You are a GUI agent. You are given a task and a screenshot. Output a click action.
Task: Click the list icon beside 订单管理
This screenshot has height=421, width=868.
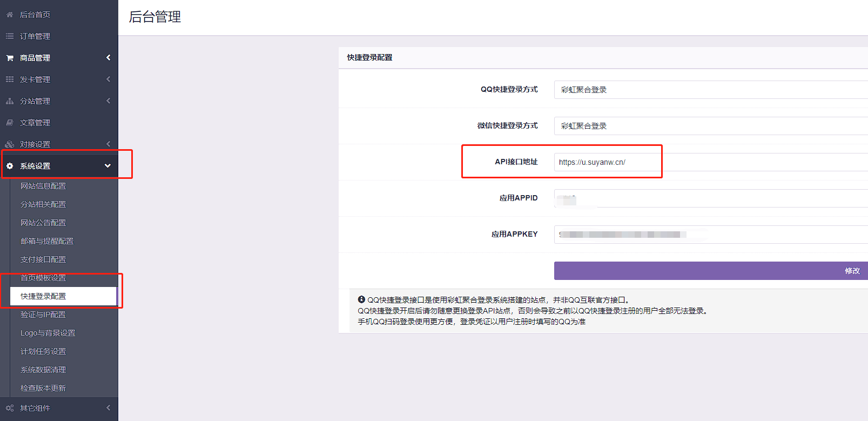10,36
